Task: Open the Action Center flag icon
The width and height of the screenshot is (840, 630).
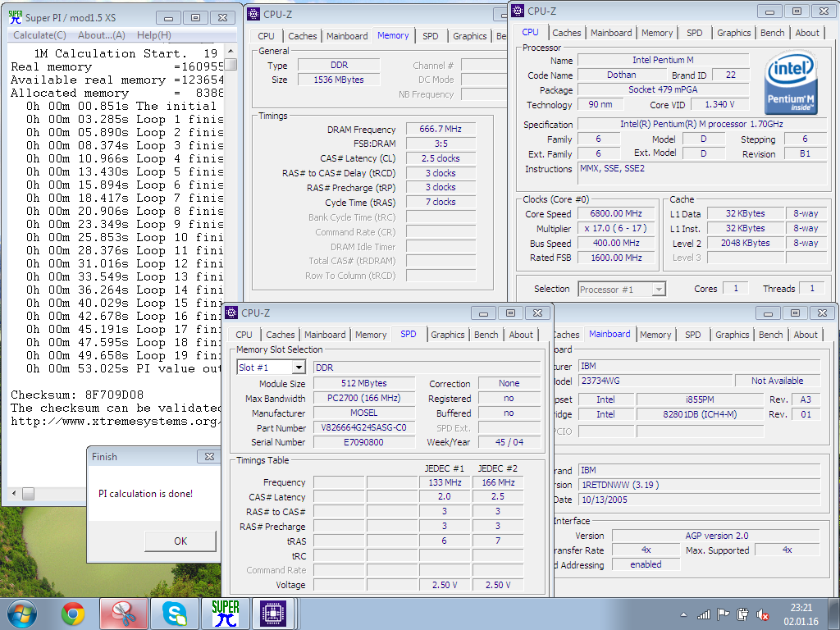Action: (724, 614)
